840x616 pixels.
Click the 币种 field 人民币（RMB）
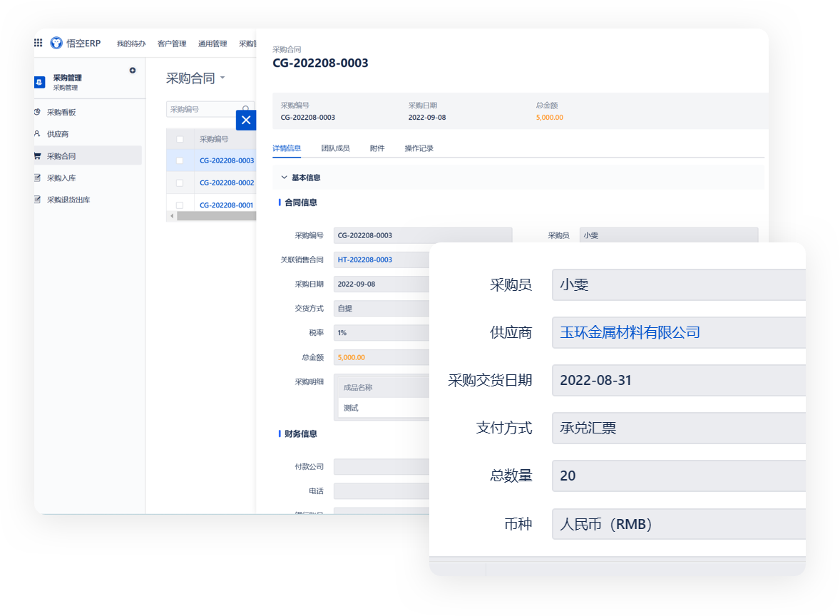pos(679,524)
